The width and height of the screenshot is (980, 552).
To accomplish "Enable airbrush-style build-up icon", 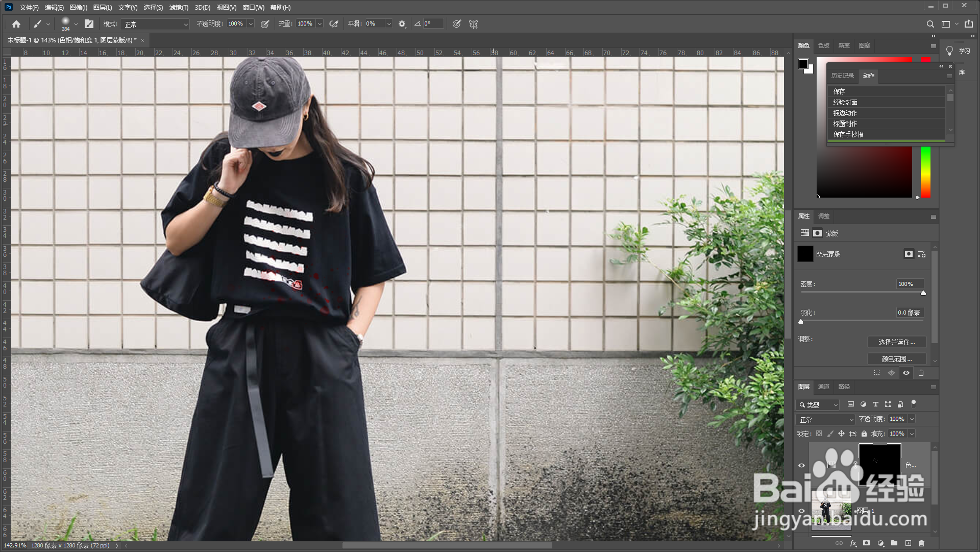I will 334,24.
